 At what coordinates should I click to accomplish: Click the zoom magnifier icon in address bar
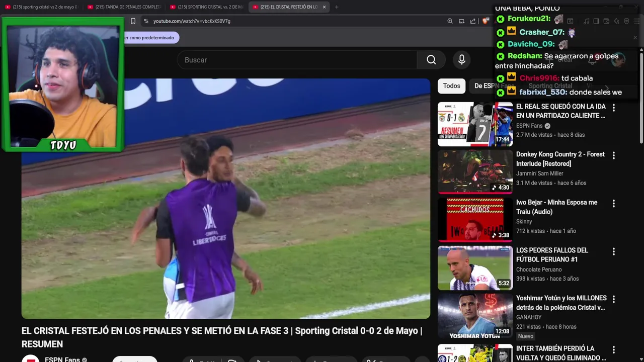tap(450, 21)
